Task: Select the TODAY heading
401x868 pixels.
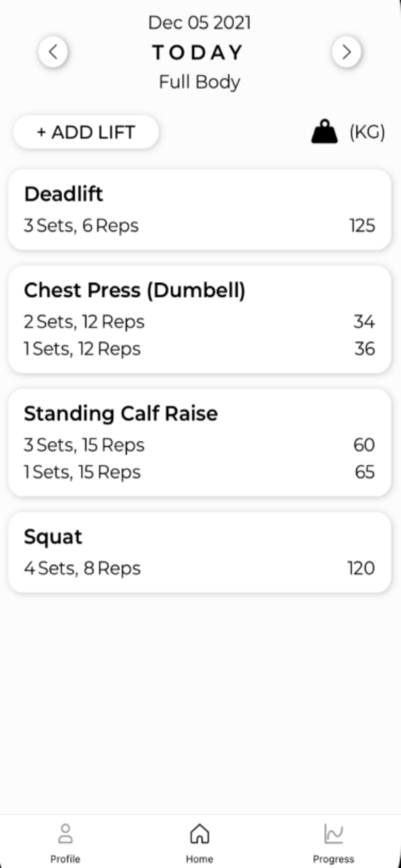Action: pyautogui.click(x=198, y=53)
